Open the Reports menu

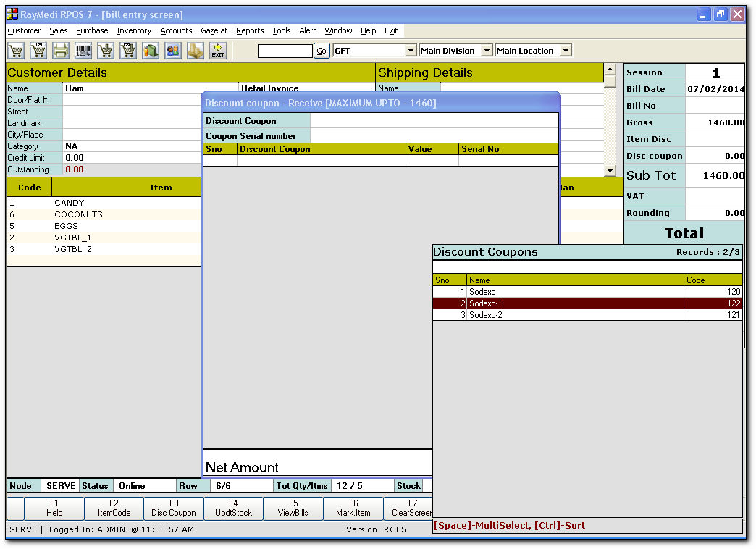point(250,30)
